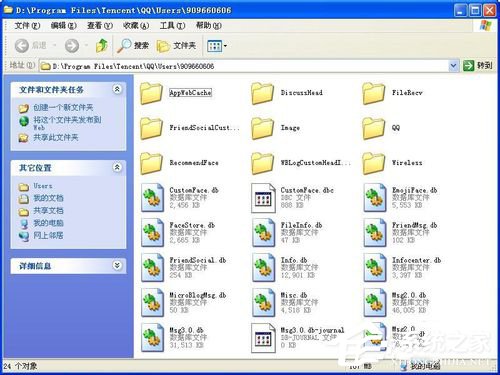This screenshot has height=375, width=500.
Task: Click 创建一个新文件夹 link
Action: coord(63,108)
